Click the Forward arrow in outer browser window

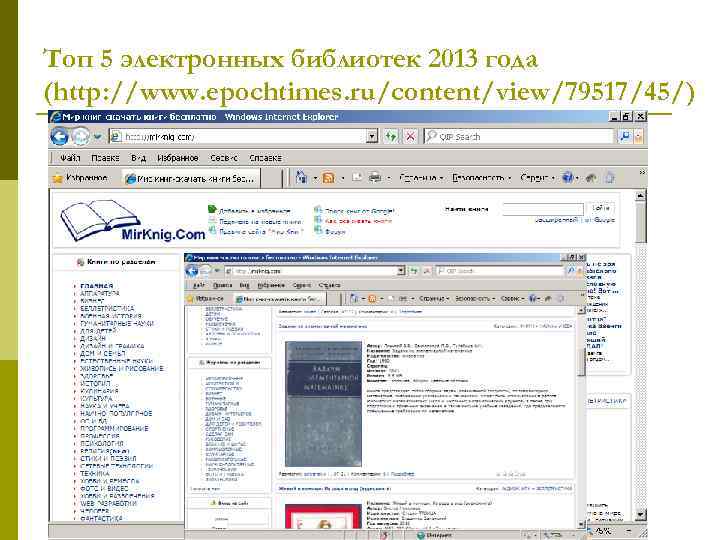click(80, 136)
